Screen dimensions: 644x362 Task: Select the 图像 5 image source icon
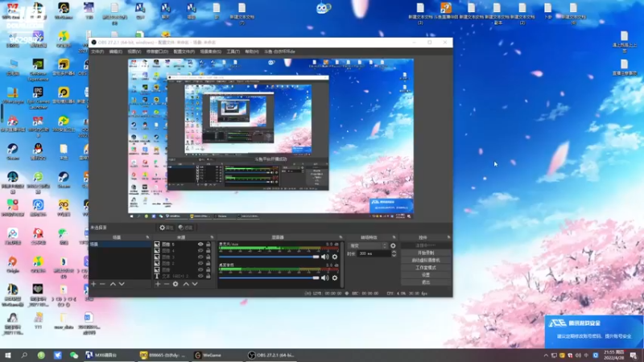pos(157,245)
